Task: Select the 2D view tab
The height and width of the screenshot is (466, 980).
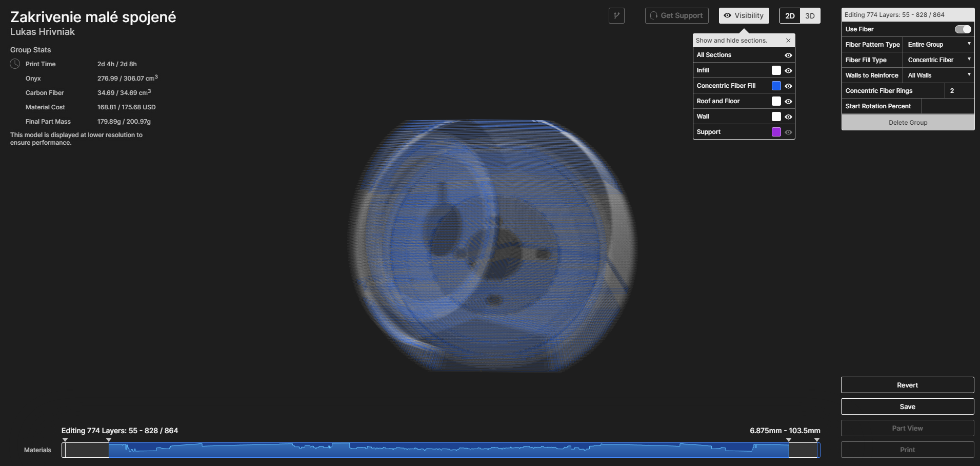Action: (x=790, y=16)
